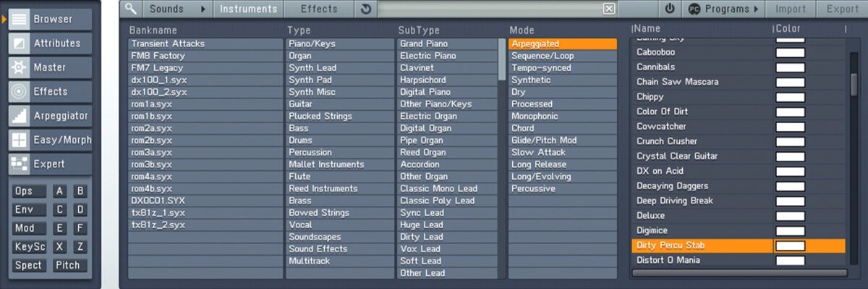Open the KeySc expert page button

30,247
